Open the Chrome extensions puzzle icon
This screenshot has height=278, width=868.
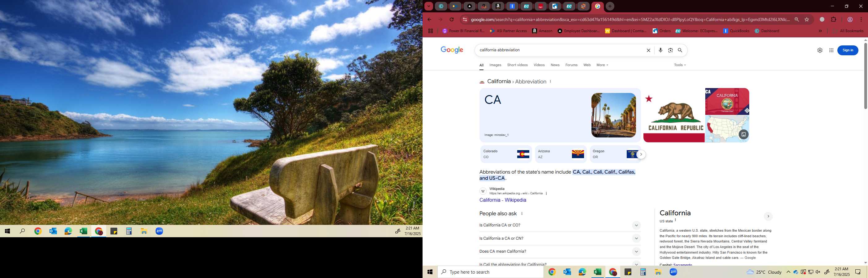[x=834, y=19]
